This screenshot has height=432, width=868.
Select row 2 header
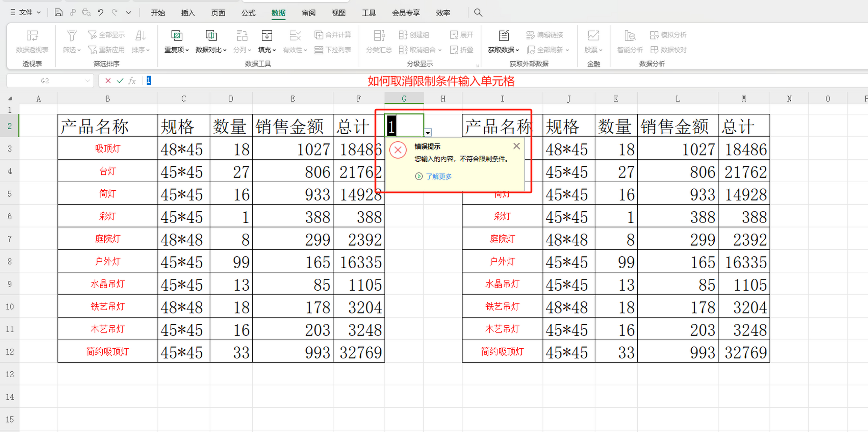[10, 126]
